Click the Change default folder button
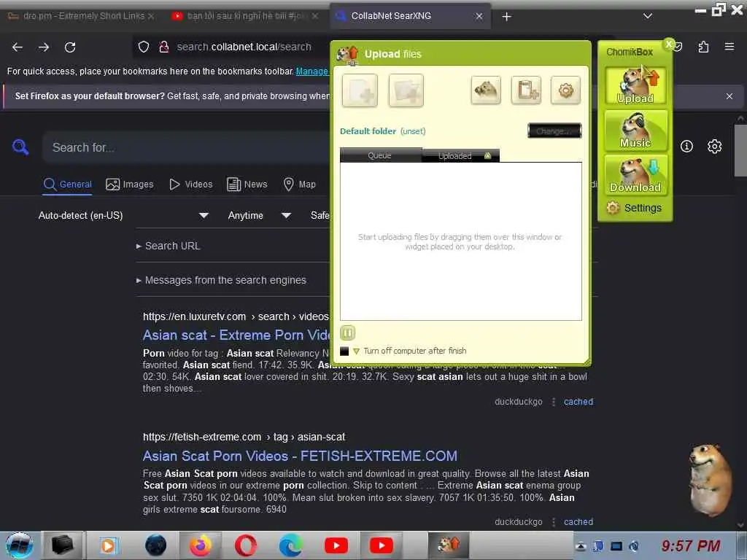This screenshot has height=560, width=747. (554, 131)
